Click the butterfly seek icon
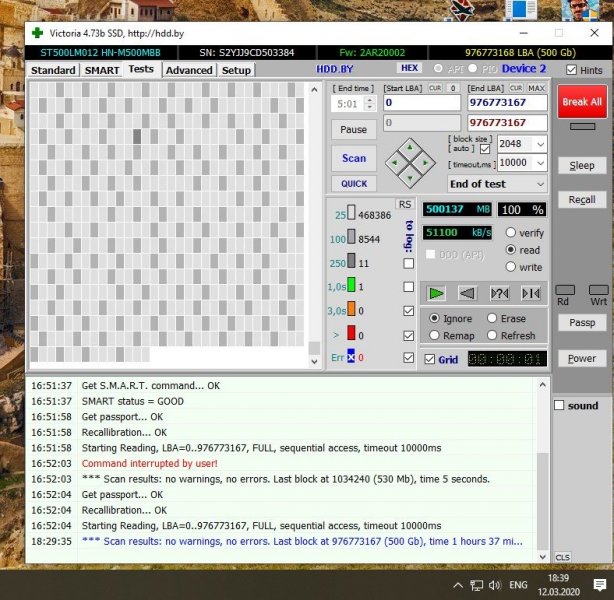 click(531, 293)
